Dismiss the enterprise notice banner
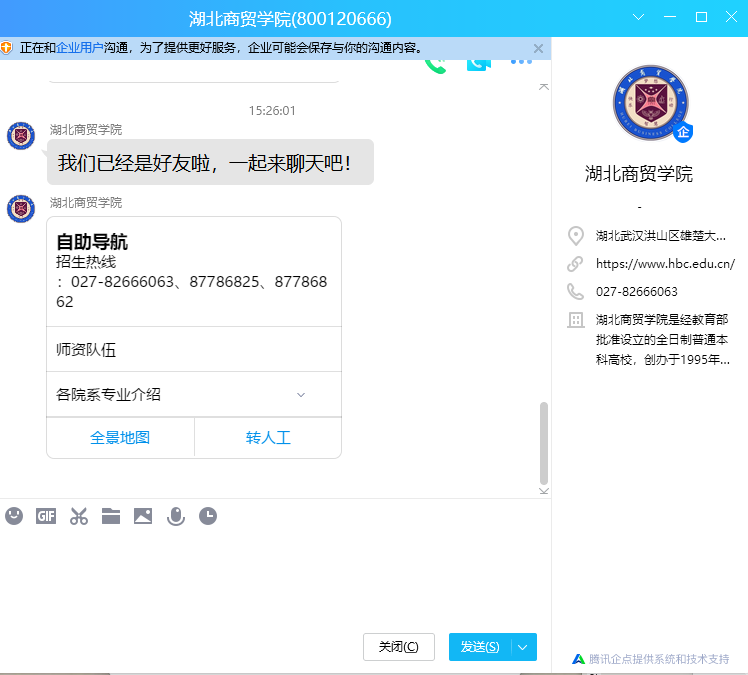748x675 pixels. (x=538, y=48)
